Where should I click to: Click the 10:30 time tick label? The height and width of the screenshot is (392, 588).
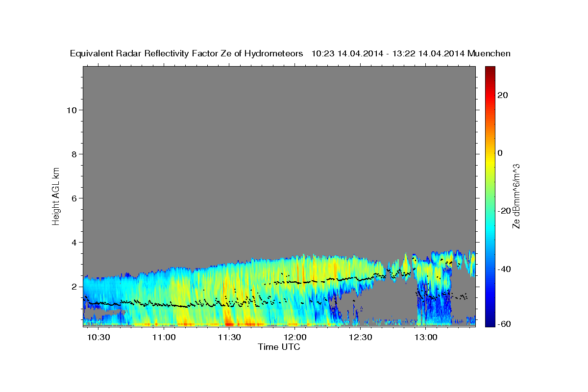(x=99, y=338)
